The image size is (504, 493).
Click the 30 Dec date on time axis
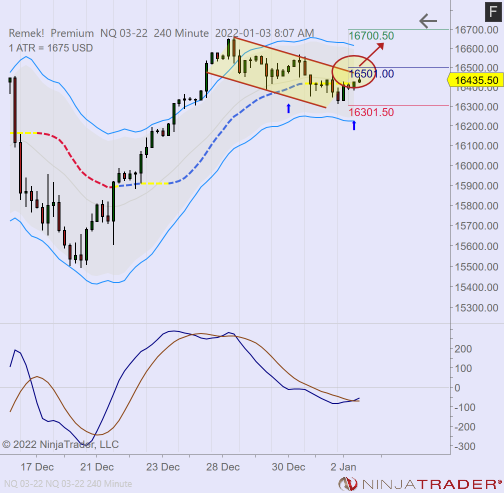pyautogui.click(x=288, y=467)
